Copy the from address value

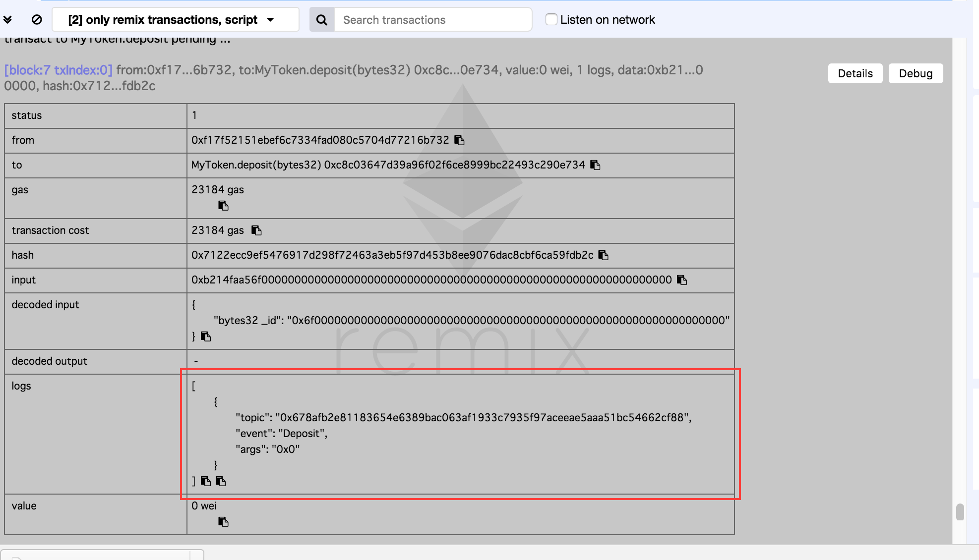460,140
